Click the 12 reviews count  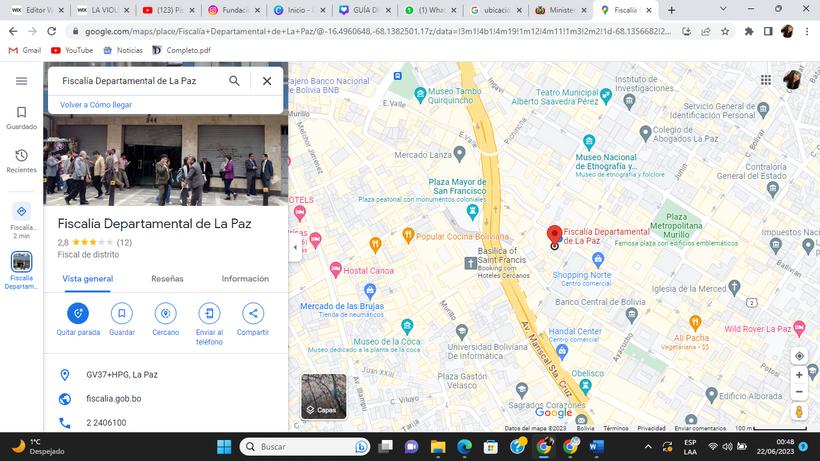click(124, 242)
